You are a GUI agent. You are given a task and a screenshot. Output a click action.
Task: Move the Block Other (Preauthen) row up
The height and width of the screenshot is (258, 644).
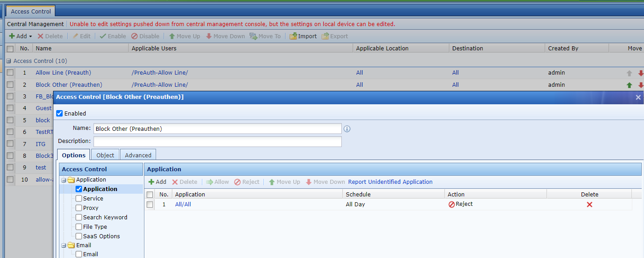[629, 85]
